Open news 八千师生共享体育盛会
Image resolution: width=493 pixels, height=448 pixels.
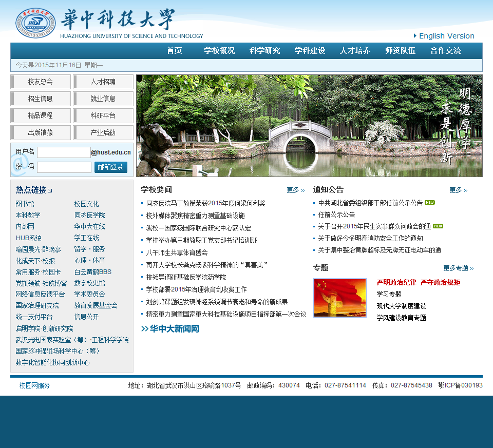click(x=177, y=253)
